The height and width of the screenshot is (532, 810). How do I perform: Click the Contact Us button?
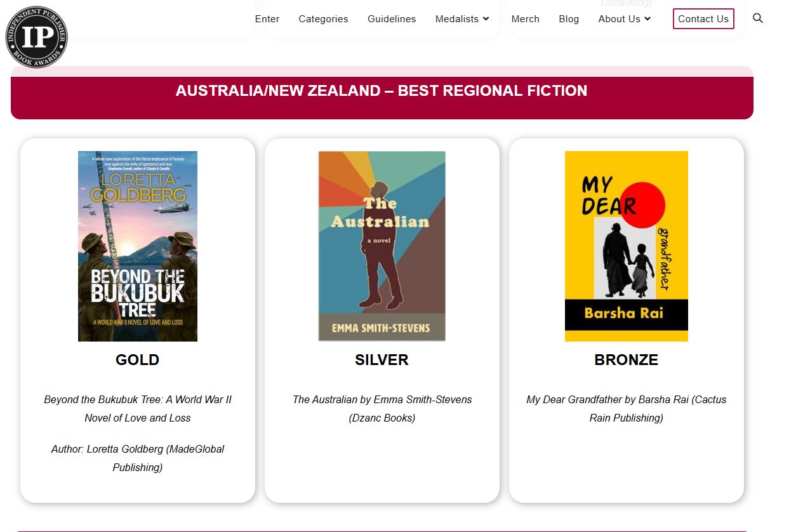point(703,19)
